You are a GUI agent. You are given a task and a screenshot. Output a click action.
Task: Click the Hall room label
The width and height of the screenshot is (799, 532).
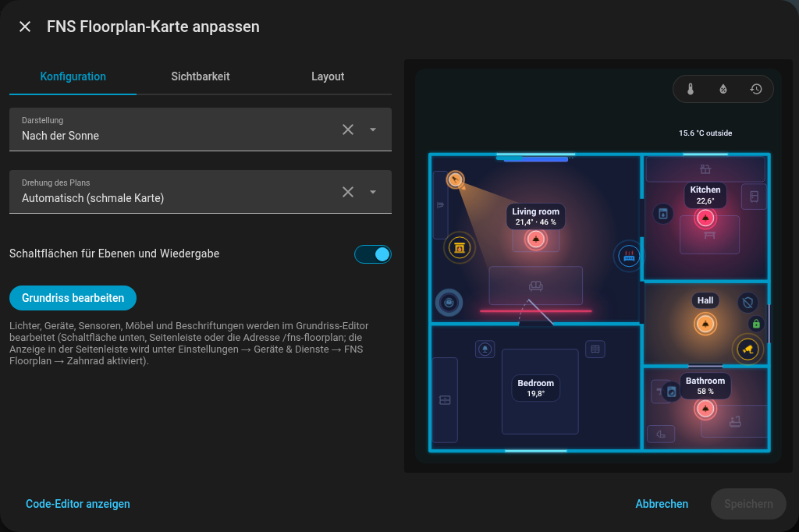click(x=705, y=300)
